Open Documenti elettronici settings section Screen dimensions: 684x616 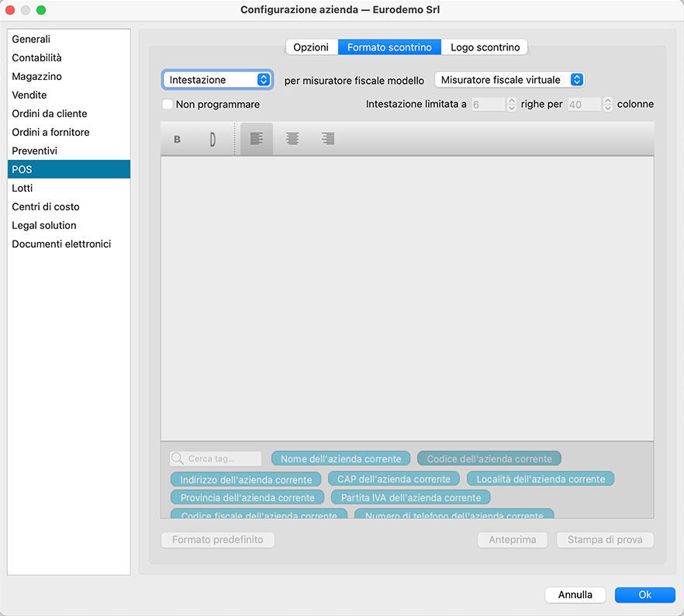61,244
